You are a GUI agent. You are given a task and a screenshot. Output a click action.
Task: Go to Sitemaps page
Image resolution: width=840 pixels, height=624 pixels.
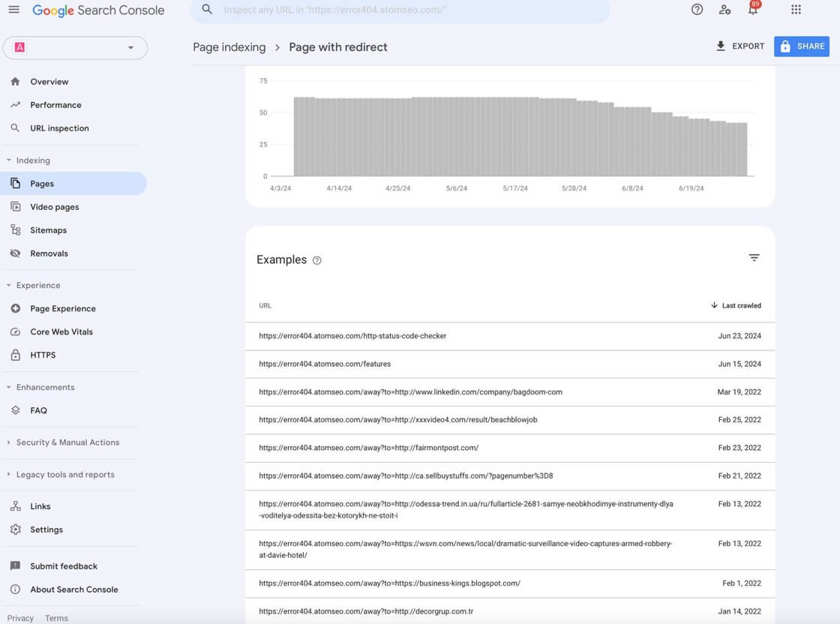(x=48, y=230)
